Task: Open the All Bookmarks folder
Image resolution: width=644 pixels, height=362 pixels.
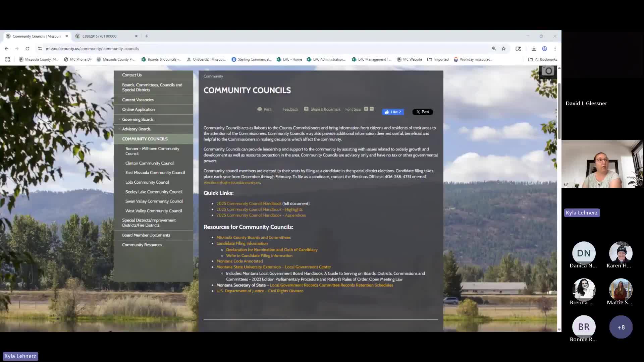Action: [x=542, y=59]
